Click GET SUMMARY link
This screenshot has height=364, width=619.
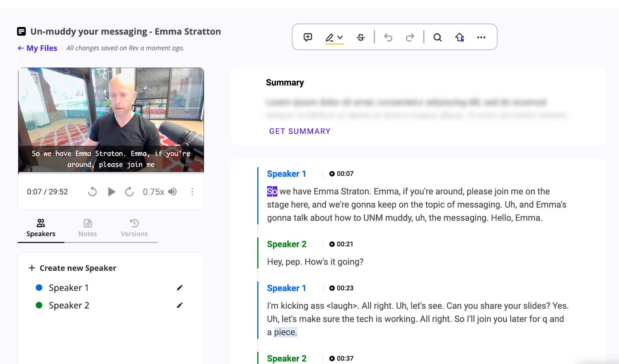(300, 131)
